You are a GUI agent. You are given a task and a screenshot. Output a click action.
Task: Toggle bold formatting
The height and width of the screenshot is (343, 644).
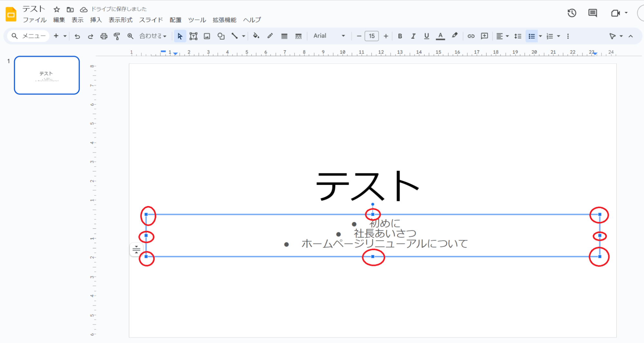click(400, 36)
